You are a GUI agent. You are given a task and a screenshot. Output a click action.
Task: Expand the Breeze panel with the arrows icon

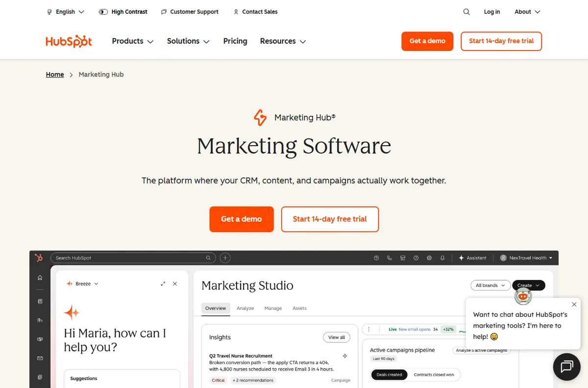coord(163,284)
